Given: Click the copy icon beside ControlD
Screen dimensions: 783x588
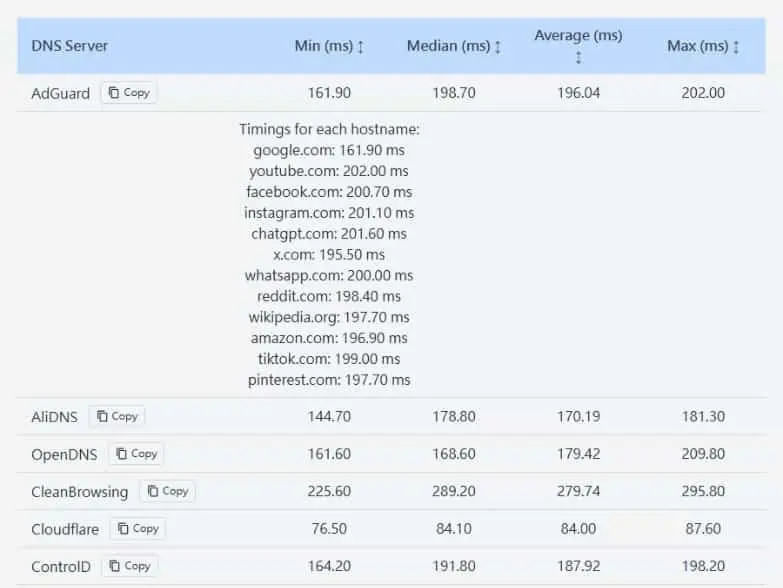Looking at the screenshot, I should [x=114, y=566].
